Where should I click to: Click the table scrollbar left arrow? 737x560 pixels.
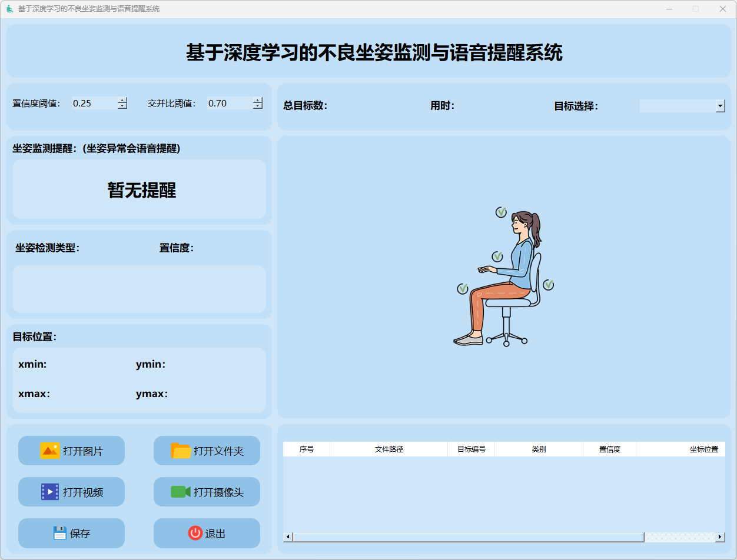(x=288, y=537)
